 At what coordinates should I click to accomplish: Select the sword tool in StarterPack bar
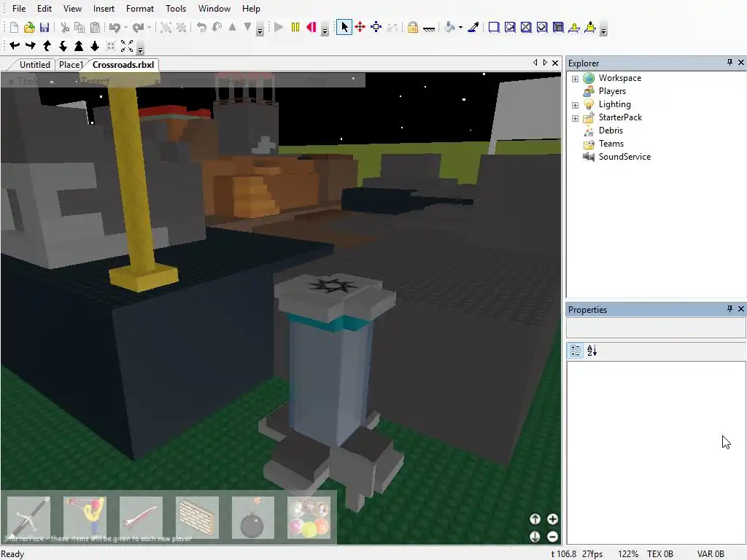pos(29,518)
